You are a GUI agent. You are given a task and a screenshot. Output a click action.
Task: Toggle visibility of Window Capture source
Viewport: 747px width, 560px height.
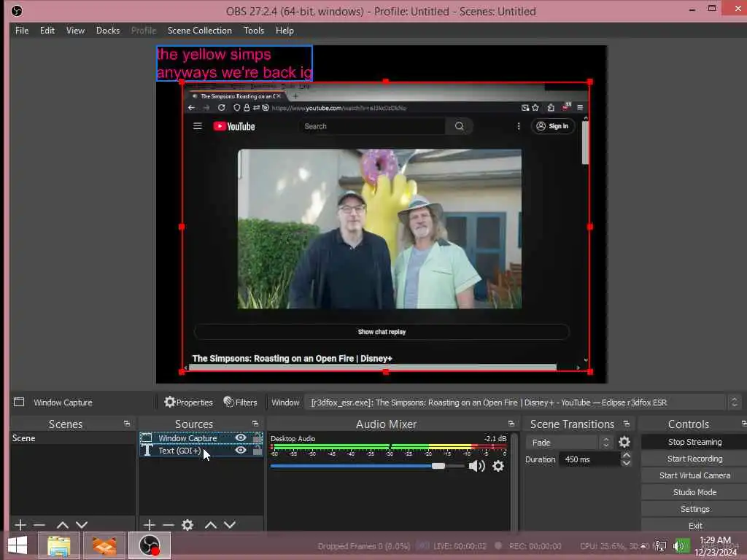point(241,437)
